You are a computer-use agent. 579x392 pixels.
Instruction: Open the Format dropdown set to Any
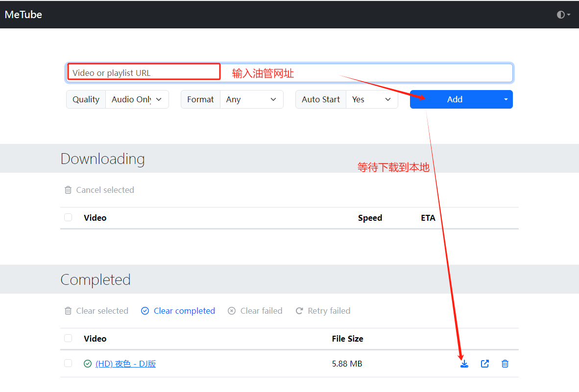[x=251, y=99]
